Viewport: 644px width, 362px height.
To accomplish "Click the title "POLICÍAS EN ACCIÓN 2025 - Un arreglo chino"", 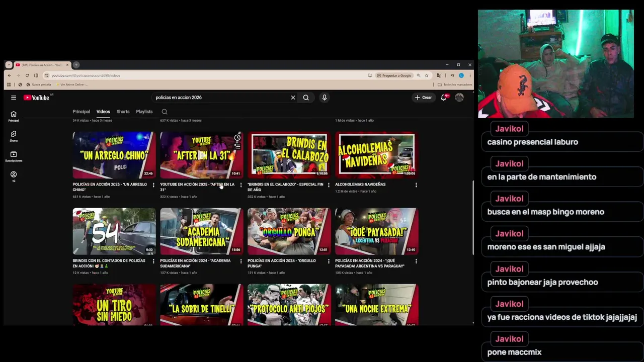I will 110,187.
